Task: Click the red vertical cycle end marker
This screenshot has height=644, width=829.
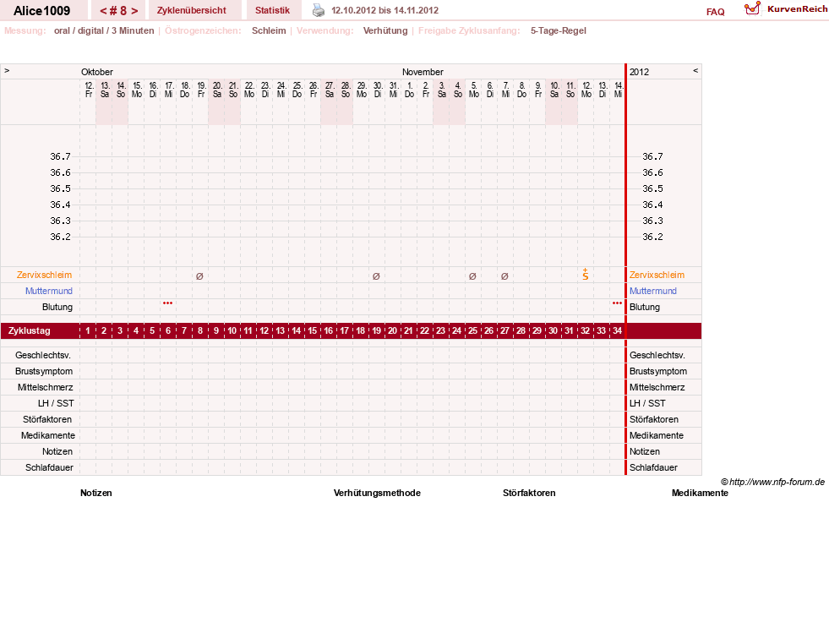Action: (626, 270)
